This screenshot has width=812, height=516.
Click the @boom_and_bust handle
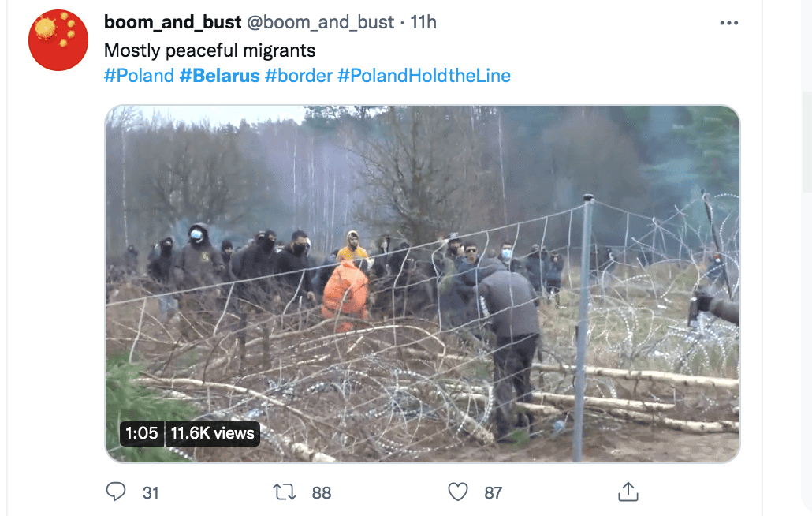pyautogui.click(x=321, y=22)
